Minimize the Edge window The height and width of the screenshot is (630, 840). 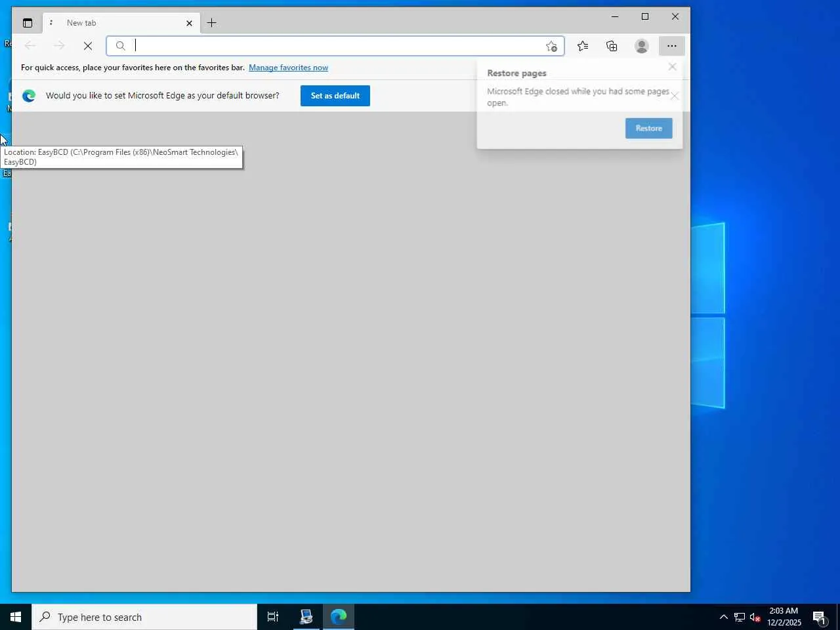pos(615,16)
